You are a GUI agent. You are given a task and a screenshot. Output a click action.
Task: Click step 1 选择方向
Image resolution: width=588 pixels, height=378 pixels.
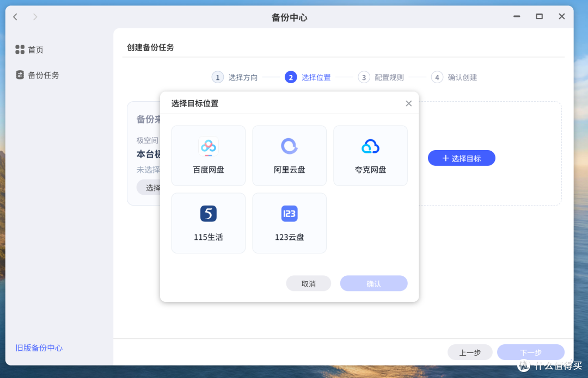pos(235,77)
